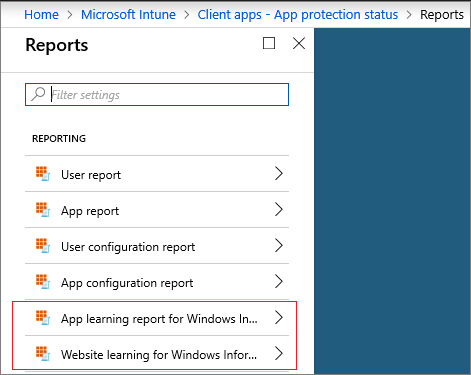Click chevron beside User configuration report
This screenshot has height=375, width=471.
(279, 245)
